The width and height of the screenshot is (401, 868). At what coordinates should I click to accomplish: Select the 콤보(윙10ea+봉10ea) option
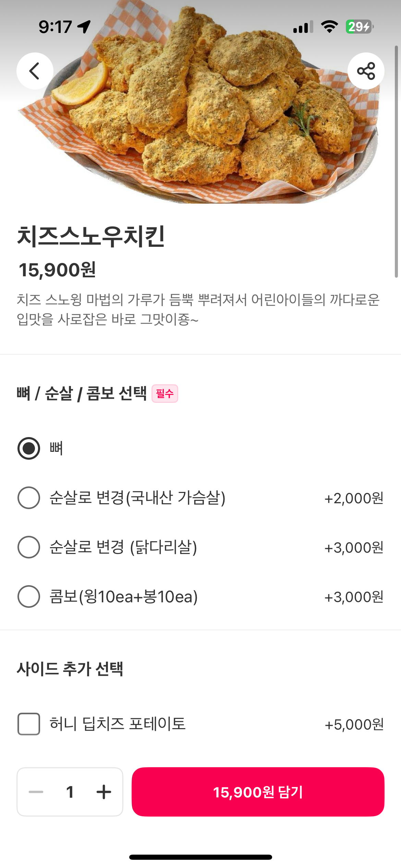coord(29,596)
